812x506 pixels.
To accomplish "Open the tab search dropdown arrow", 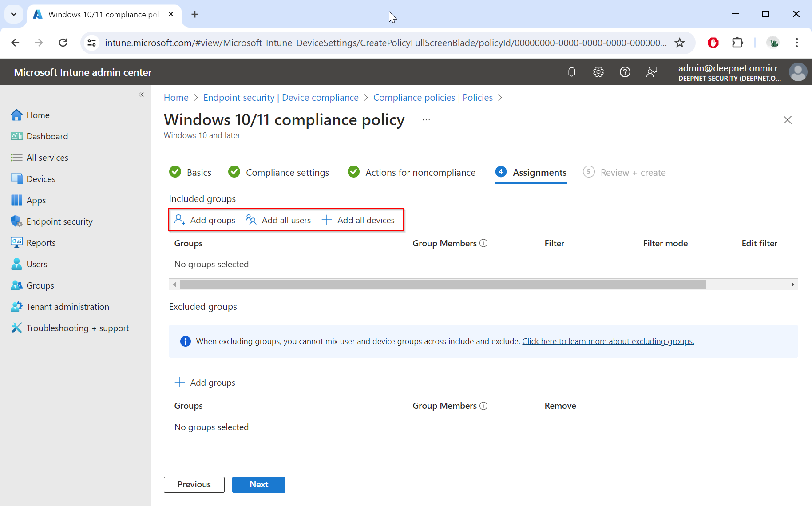I will coord(14,14).
